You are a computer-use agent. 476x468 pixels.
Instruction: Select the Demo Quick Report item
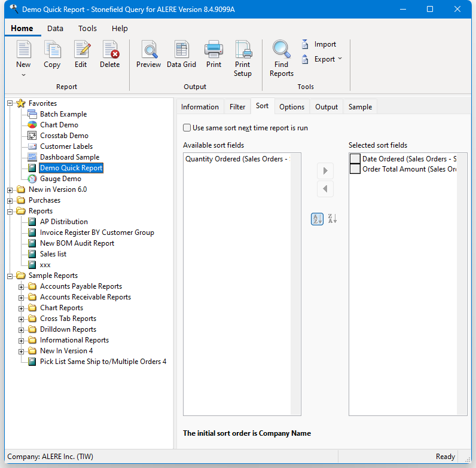point(71,168)
